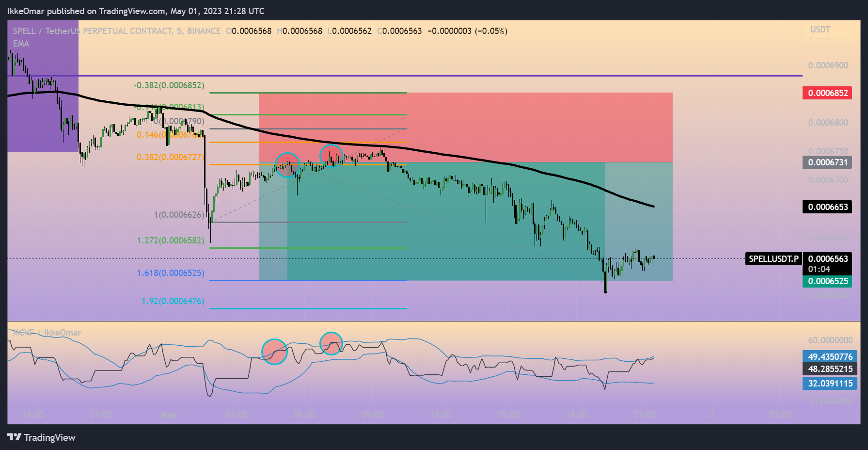
Task: Click the 1.92(0.0006476) fib level label
Action: tap(173, 301)
